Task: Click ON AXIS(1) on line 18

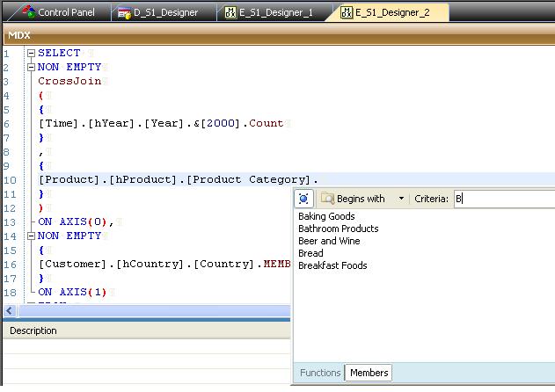Action: coord(72,292)
